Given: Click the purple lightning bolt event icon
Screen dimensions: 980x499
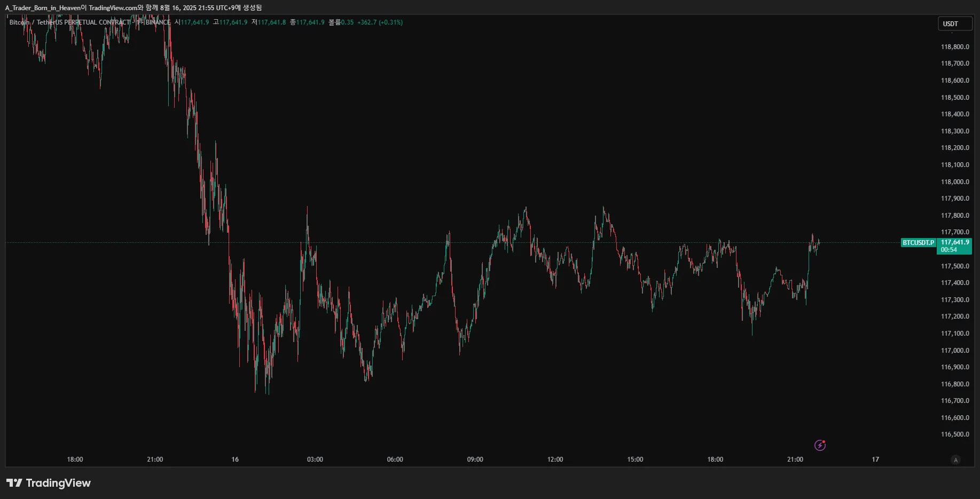Looking at the screenshot, I should 820,445.
